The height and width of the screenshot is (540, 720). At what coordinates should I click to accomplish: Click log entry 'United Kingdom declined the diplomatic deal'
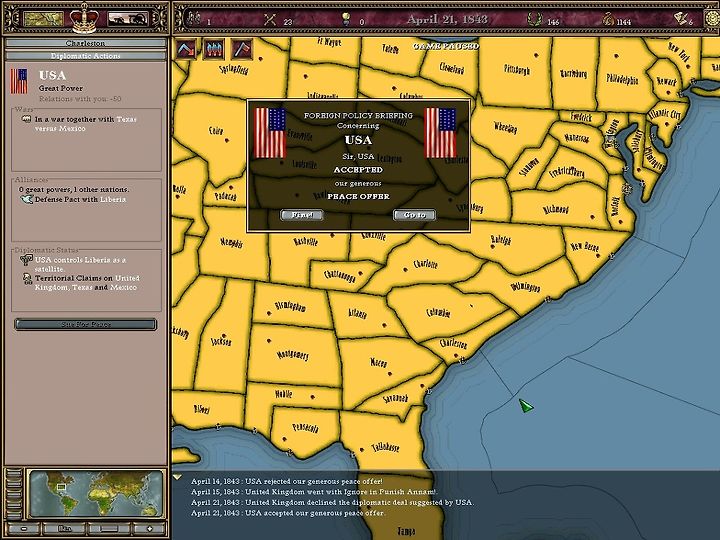click(x=332, y=502)
